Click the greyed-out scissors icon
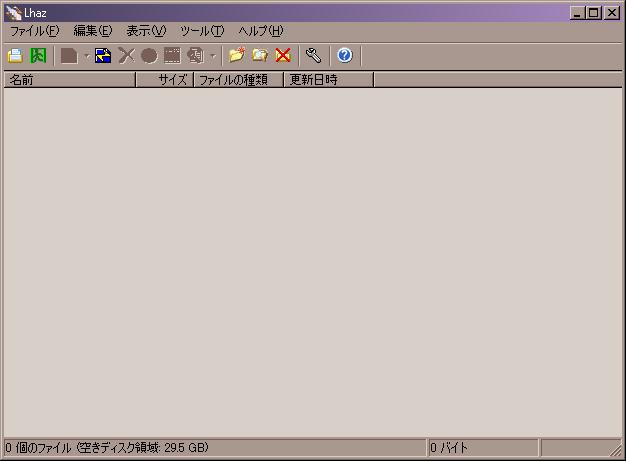The height and width of the screenshot is (461, 626). pyautogui.click(x=126, y=55)
